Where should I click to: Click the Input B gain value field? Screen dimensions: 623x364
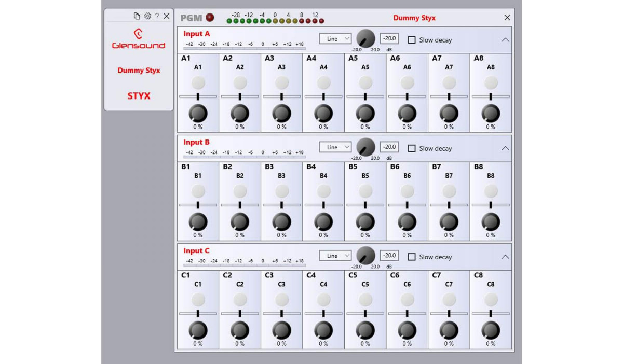[x=389, y=147]
